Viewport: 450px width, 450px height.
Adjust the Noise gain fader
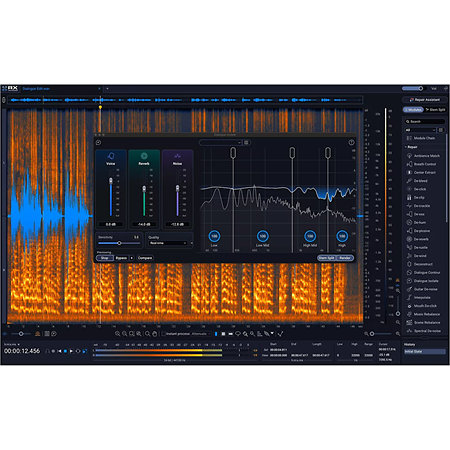tap(177, 188)
